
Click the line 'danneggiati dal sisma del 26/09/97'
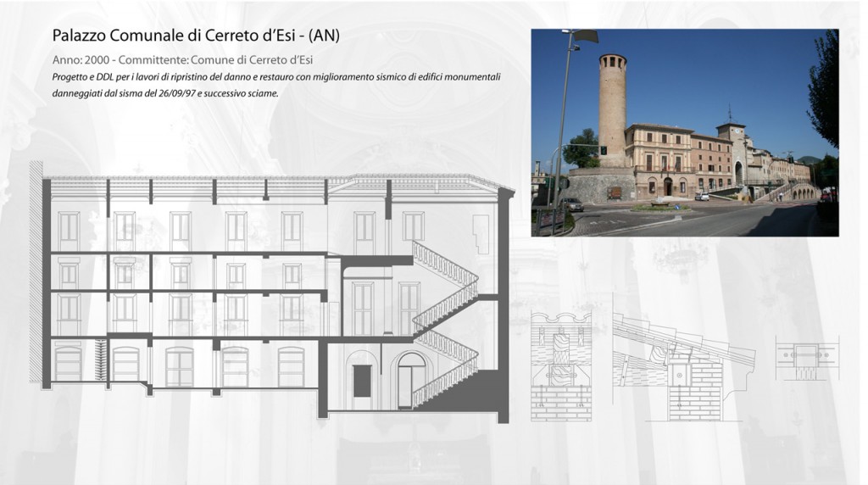point(165,93)
